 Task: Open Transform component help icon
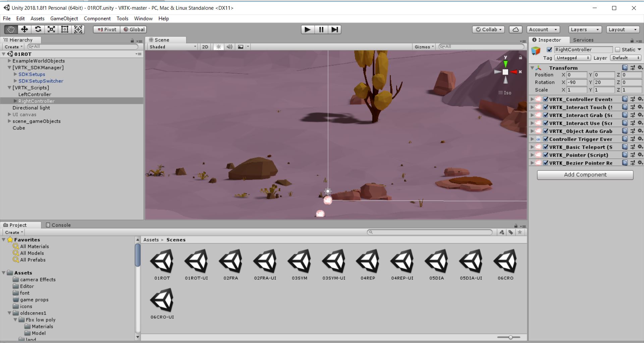click(625, 68)
